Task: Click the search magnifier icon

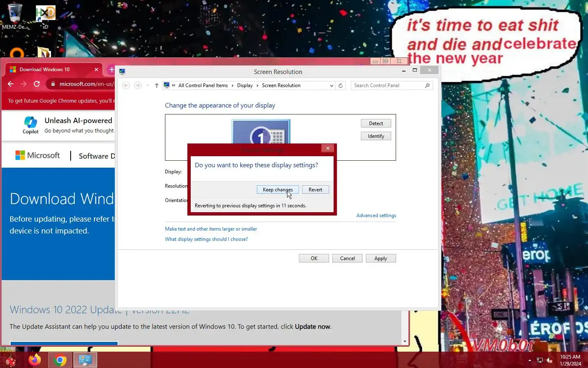Action: pos(428,85)
